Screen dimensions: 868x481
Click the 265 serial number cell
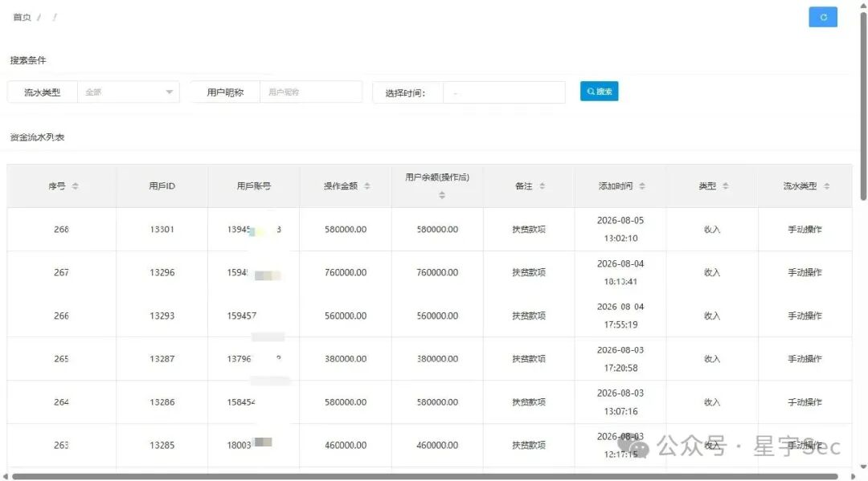(x=61, y=359)
